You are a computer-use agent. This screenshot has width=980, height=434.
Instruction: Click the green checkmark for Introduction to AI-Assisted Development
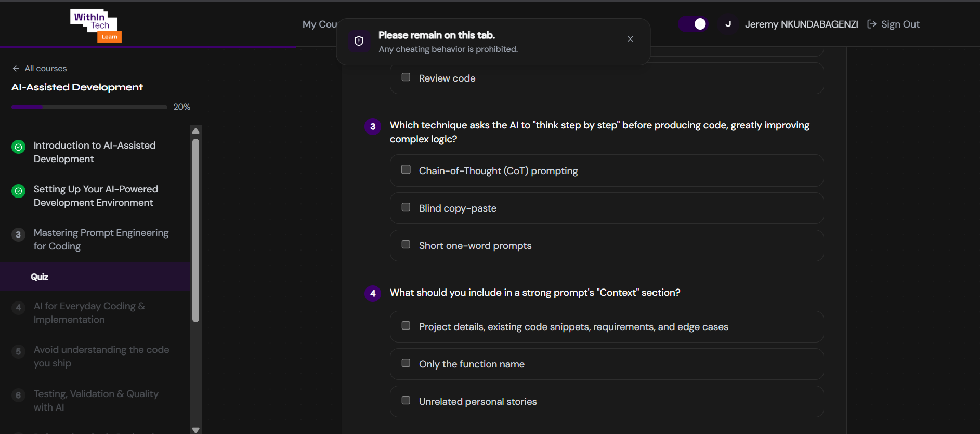tap(19, 147)
